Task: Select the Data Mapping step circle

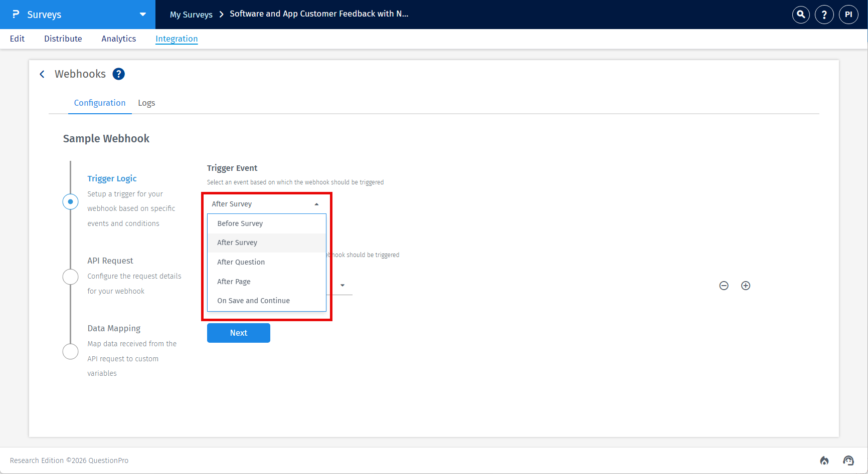Action: tap(70, 351)
